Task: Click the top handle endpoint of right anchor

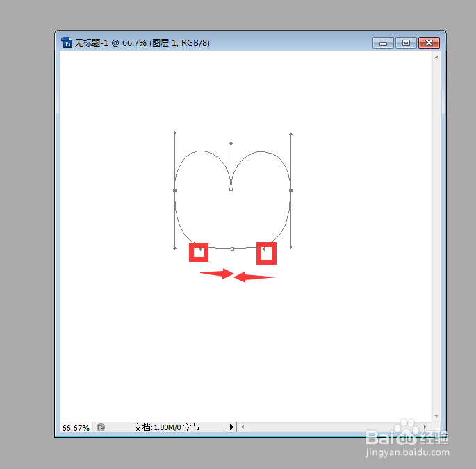Action: [x=291, y=134]
